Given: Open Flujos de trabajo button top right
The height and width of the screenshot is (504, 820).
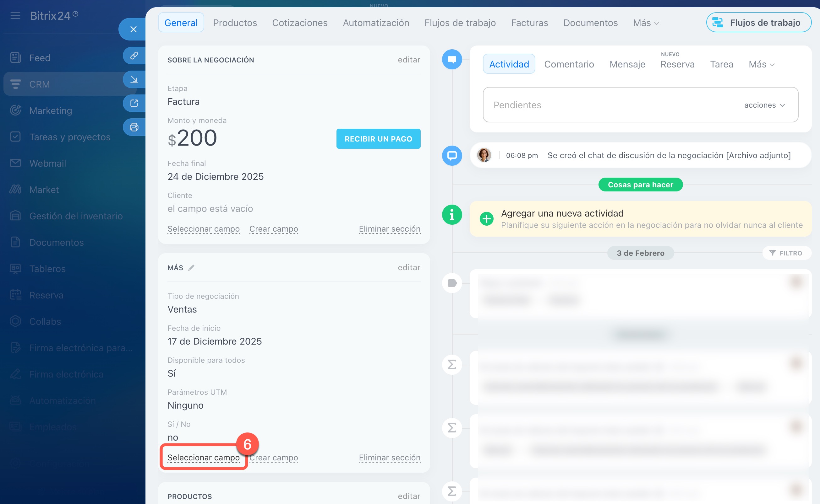Looking at the screenshot, I should coord(758,23).
